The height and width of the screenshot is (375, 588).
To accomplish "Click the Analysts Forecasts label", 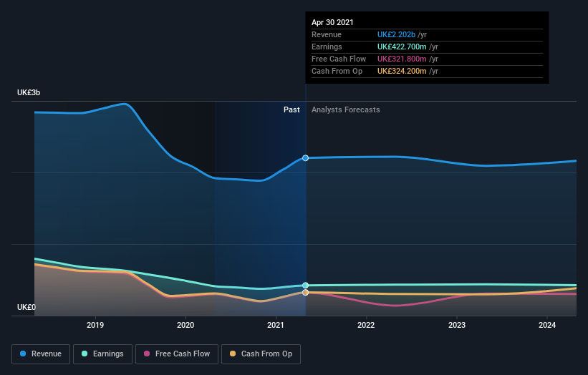I will (345, 109).
